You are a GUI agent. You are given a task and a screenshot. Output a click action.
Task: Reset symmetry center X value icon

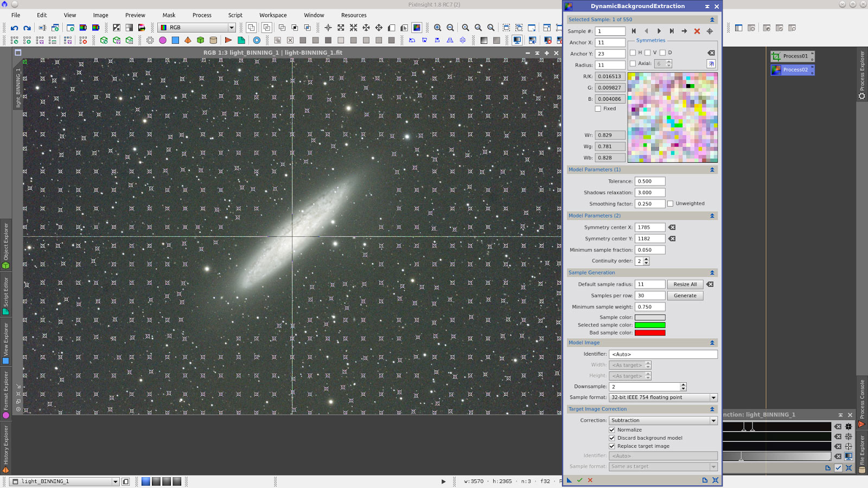click(x=672, y=228)
